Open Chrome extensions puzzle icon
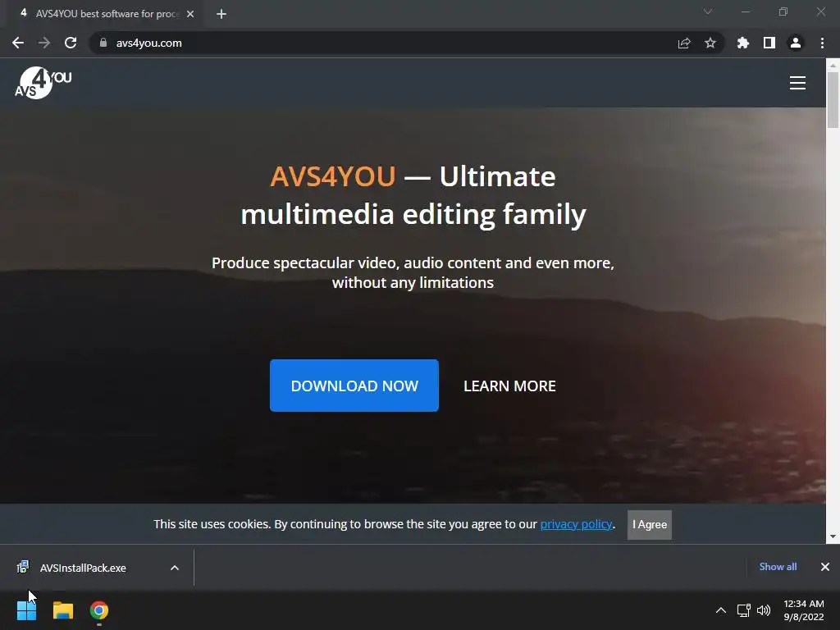 click(x=743, y=43)
